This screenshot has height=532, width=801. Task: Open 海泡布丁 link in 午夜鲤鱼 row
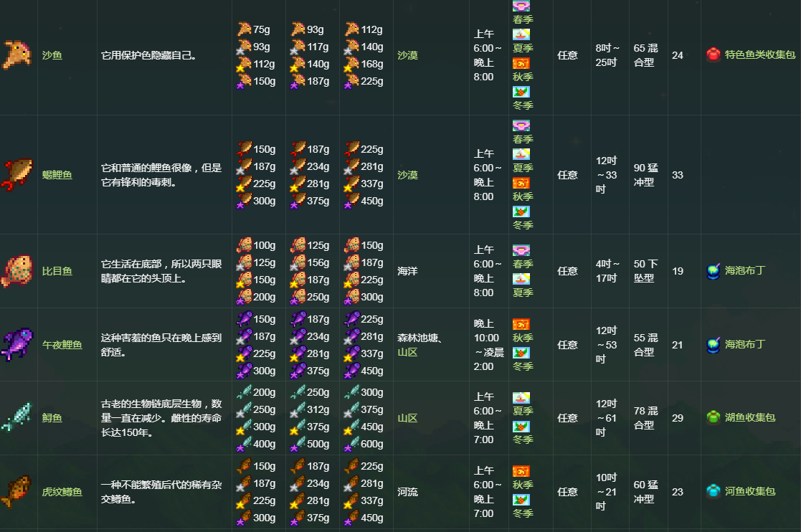[x=745, y=344]
